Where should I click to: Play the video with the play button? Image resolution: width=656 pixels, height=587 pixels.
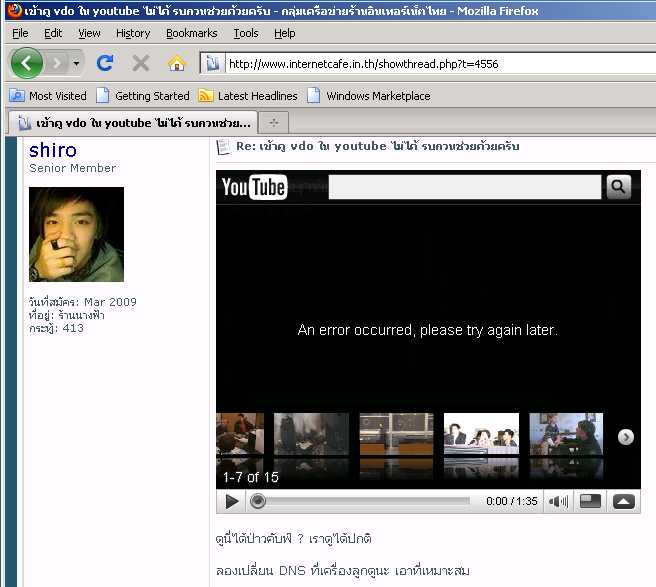pos(231,501)
